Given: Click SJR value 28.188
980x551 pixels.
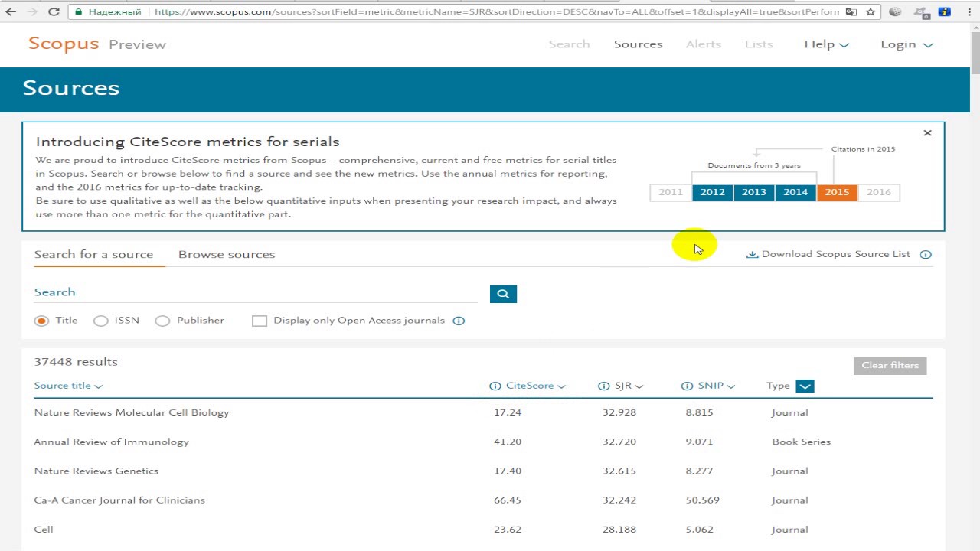Looking at the screenshot, I should [x=619, y=529].
